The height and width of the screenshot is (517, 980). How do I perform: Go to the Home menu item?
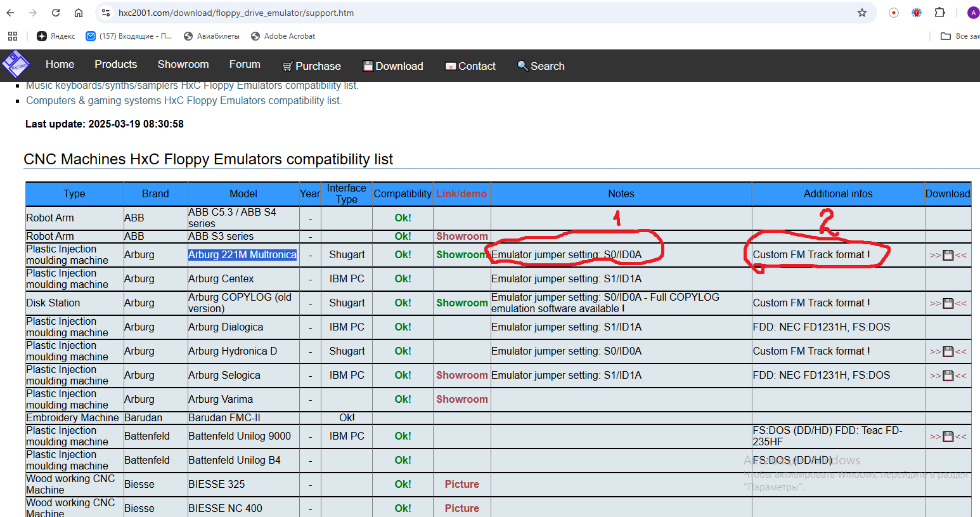[60, 64]
